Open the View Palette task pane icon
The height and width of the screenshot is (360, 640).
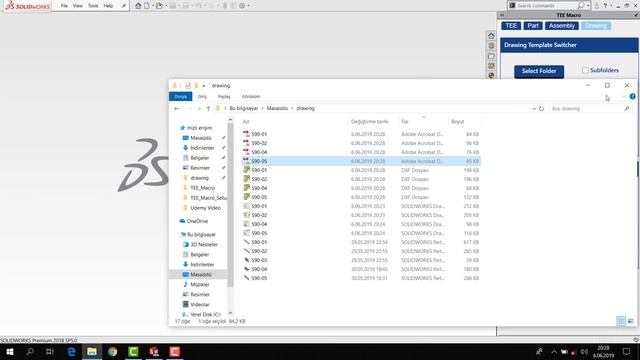point(491,66)
